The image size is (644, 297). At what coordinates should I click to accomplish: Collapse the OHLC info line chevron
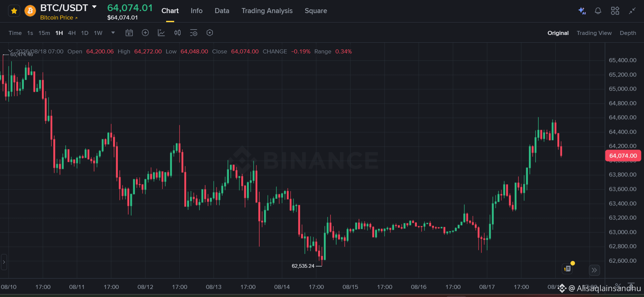[x=10, y=51]
